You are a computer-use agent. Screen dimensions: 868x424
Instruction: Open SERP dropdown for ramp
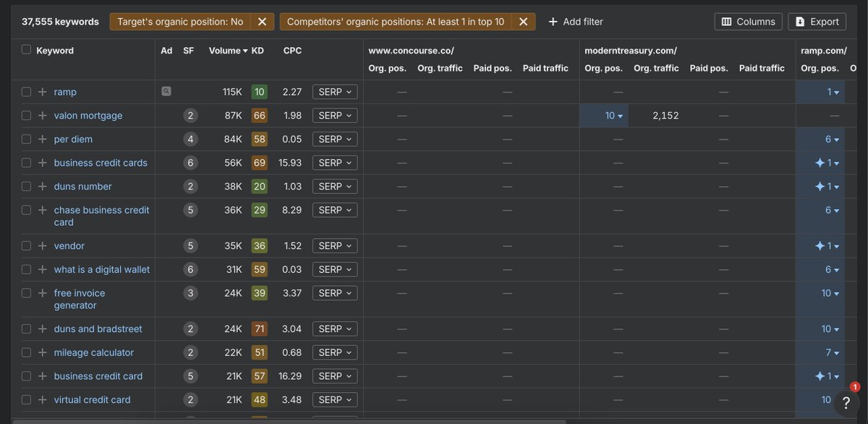335,92
